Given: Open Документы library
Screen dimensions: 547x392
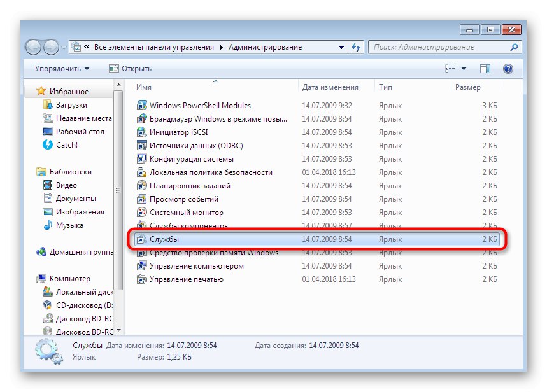Looking at the screenshot, I should pyautogui.click(x=69, y=199).
